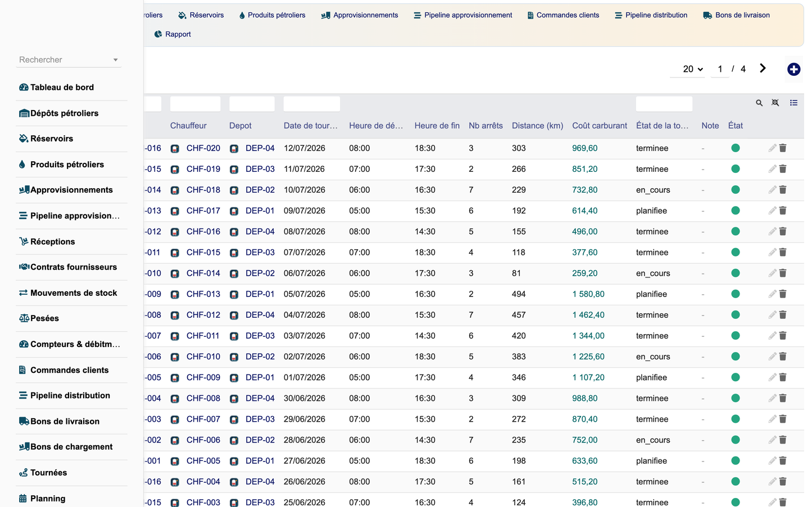Click the Depot column filter field

252,104
